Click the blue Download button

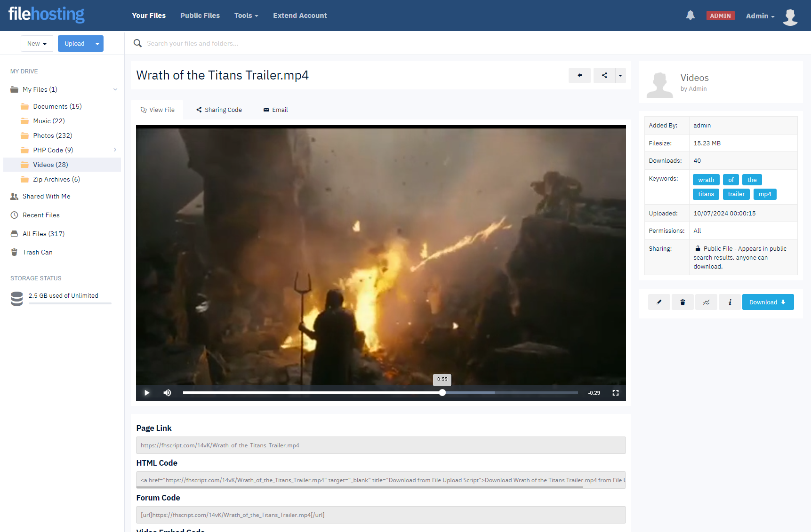[x=767, y=302]
